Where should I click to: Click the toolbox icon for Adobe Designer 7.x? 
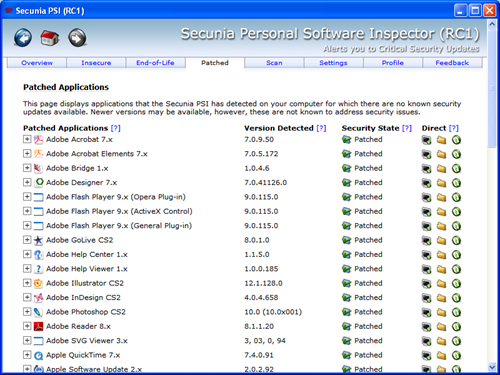426,183
